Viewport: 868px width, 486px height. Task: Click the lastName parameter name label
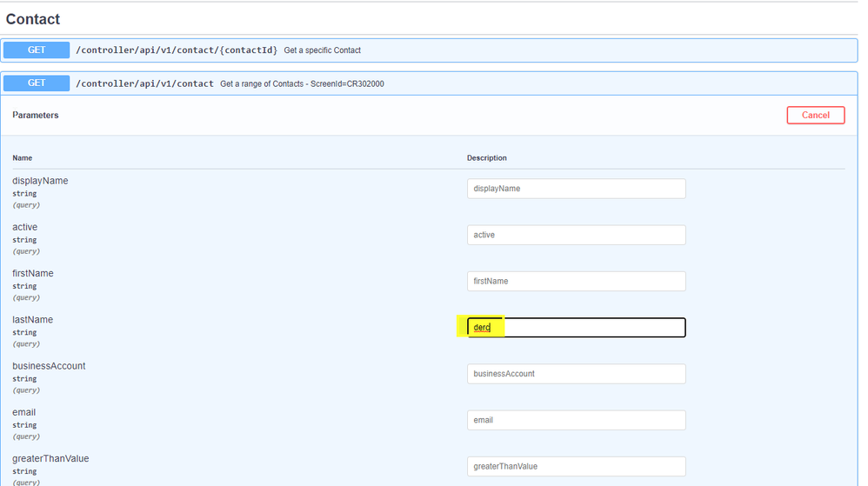32,320
